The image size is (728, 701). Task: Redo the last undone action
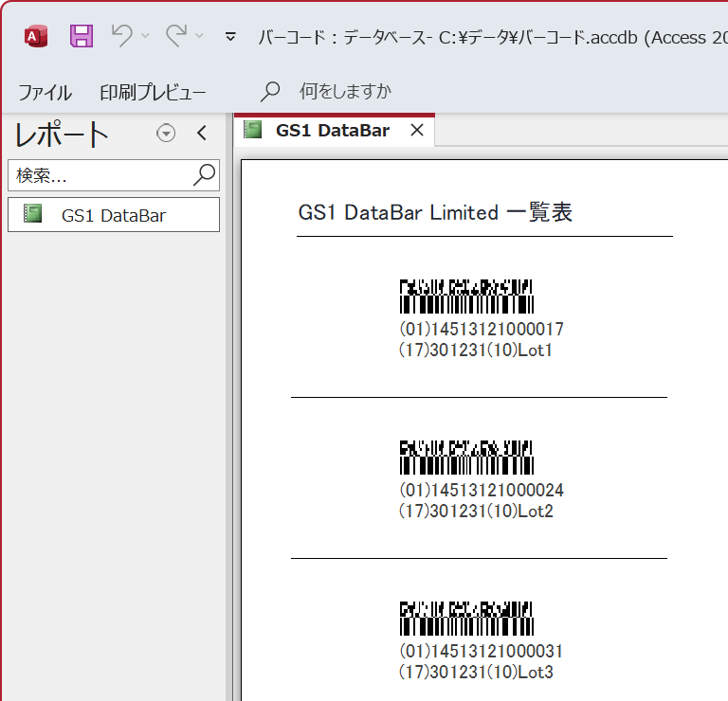tap(176, 36)
